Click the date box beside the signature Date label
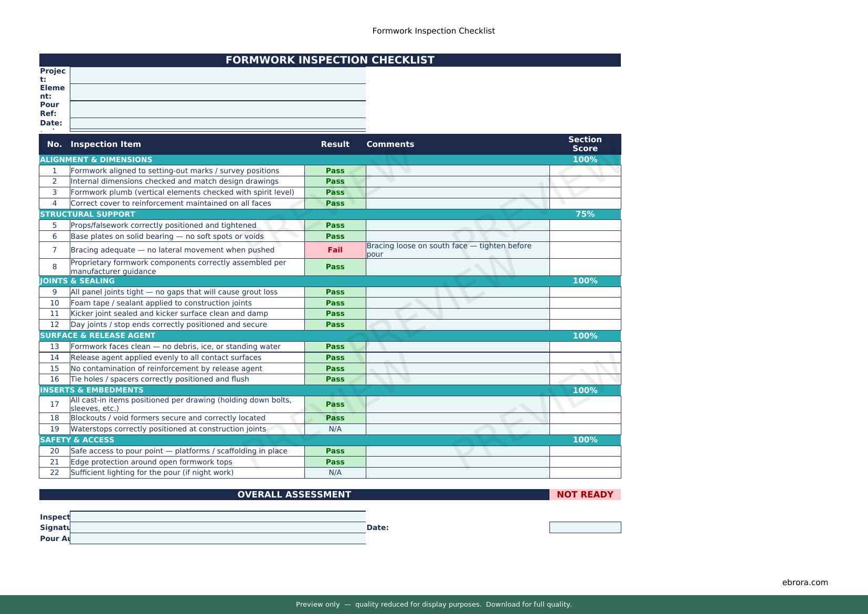Viewport: 868px width, 614px height. coord(585,527)
